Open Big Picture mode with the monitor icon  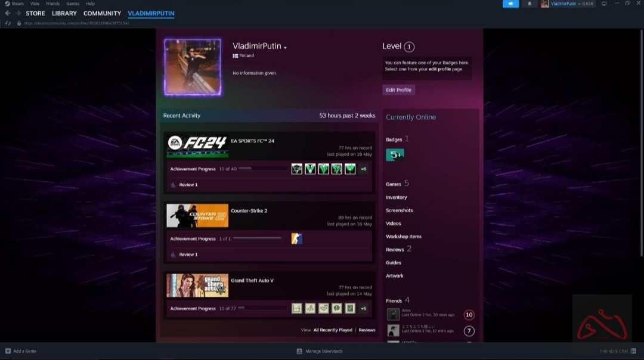tap(603, 4)
